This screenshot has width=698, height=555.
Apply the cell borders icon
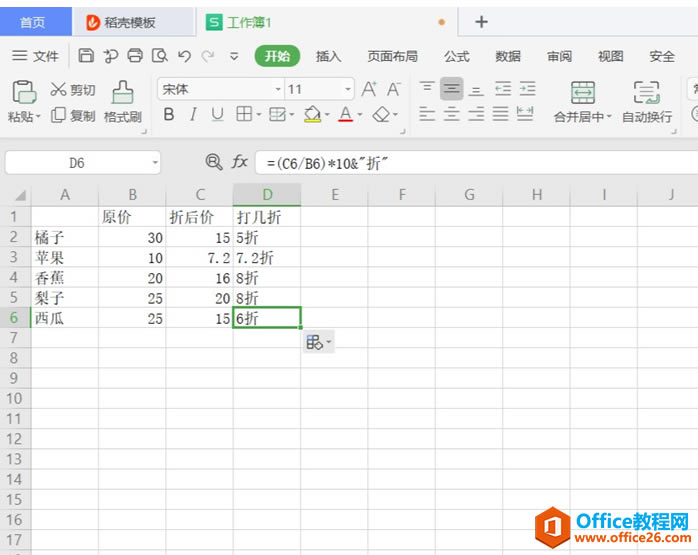244,114
